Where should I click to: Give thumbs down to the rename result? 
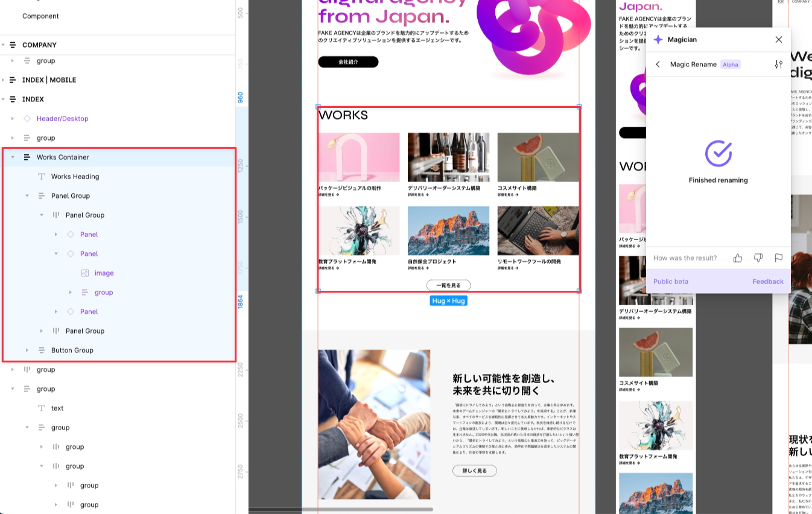[758, 258]
